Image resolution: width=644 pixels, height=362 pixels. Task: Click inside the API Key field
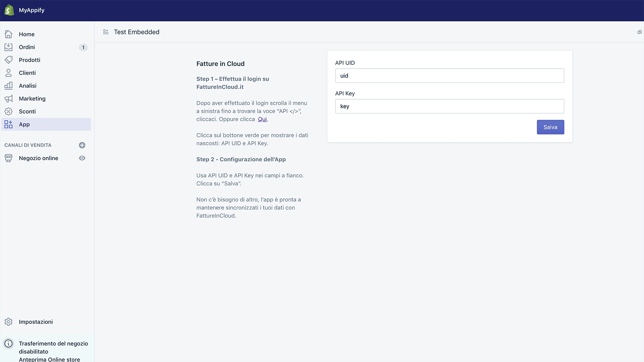click(449, 106)
